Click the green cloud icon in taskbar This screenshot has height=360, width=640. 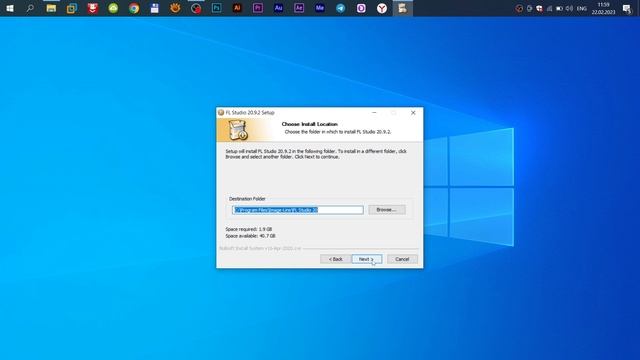(113, 8)
